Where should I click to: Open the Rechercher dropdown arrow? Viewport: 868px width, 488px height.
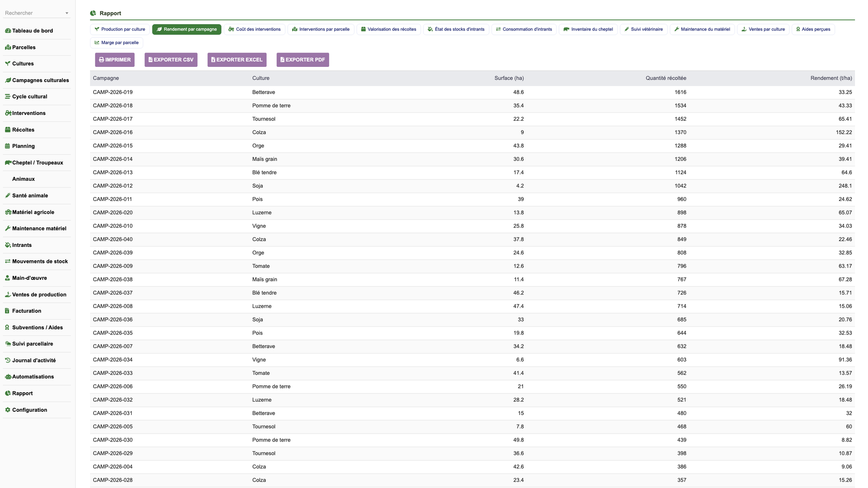pos(67,13)
